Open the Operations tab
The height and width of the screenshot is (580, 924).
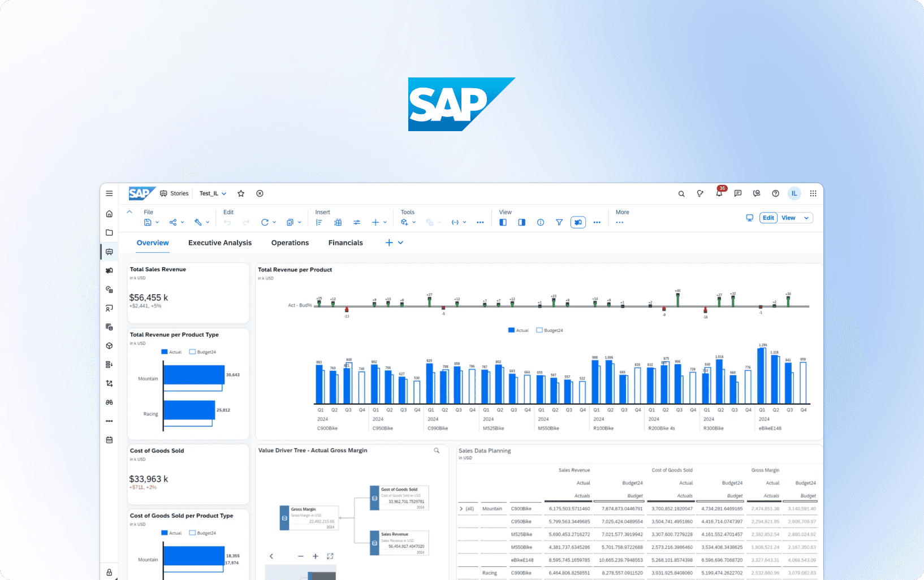290,243
